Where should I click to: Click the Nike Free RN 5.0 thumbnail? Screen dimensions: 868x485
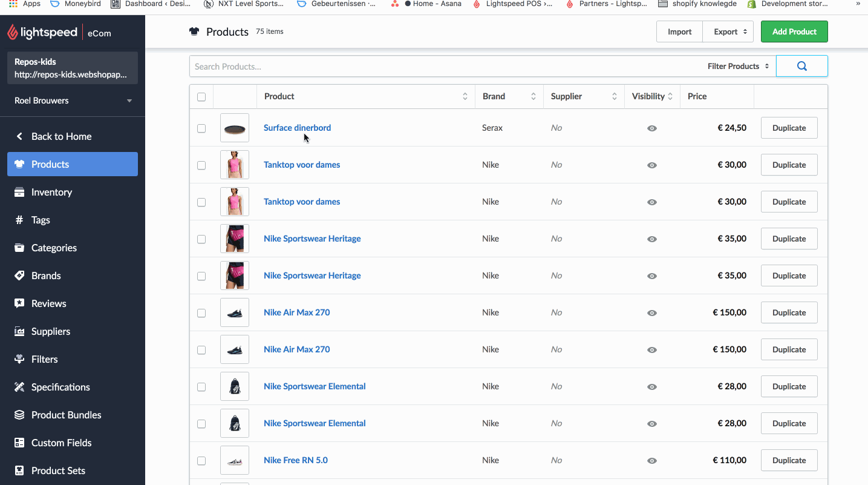click(x=235, y=460)
